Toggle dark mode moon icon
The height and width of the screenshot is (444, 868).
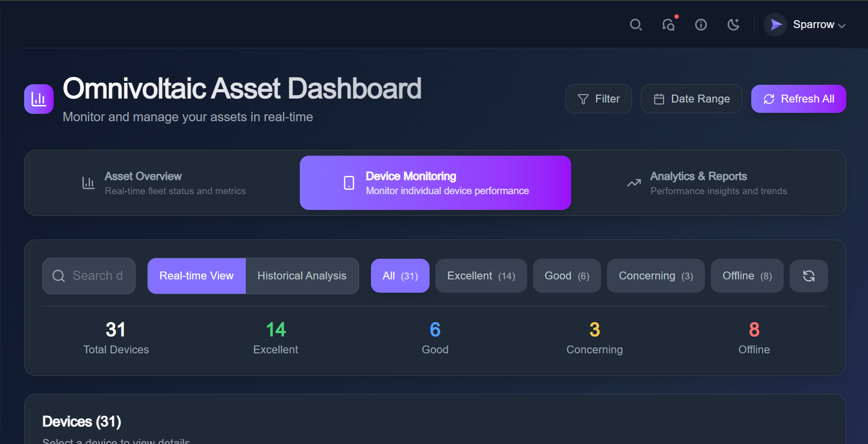[x=734, y=25]
